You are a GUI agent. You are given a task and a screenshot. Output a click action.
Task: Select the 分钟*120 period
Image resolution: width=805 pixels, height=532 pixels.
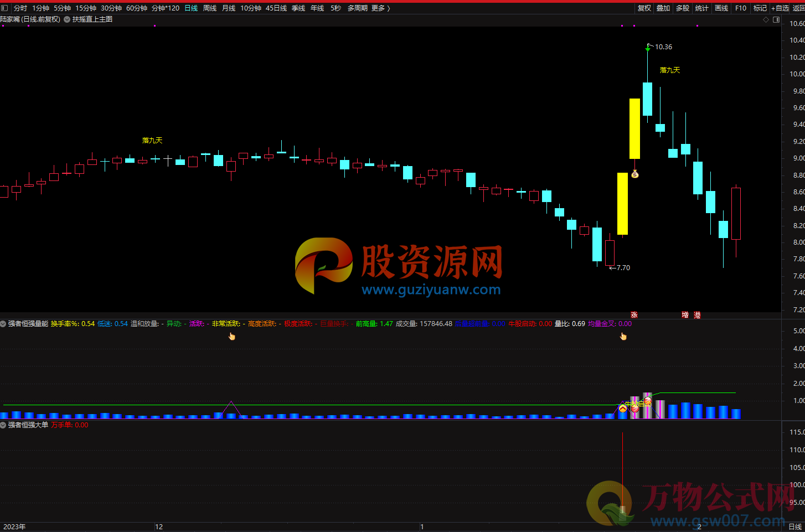coord(166,8)
